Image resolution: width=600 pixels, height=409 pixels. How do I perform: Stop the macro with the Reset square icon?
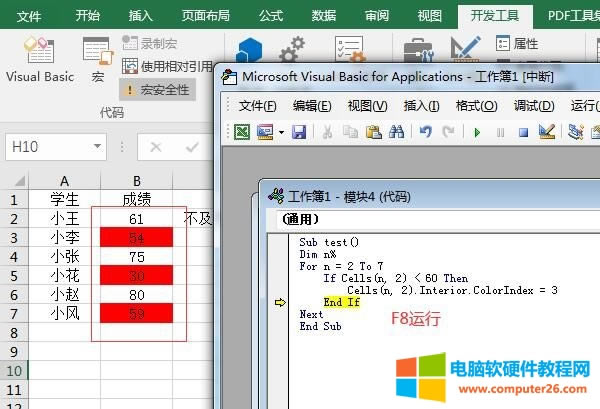click(x=523, y=132)
